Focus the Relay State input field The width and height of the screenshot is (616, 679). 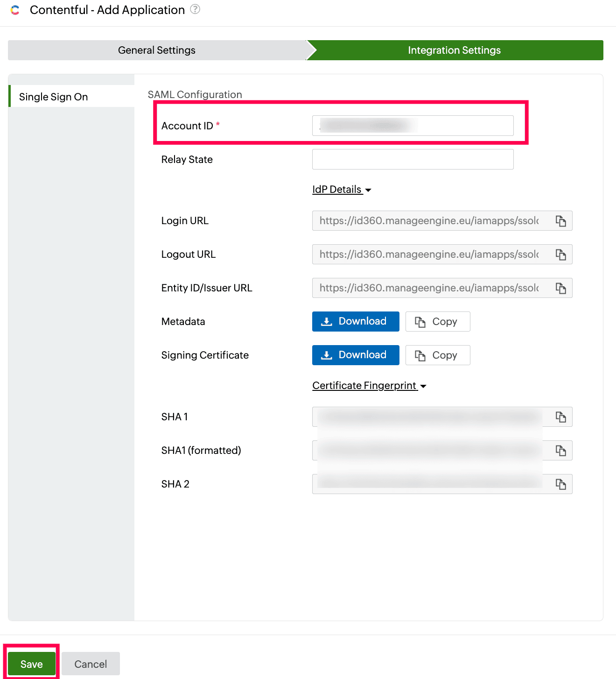click(x=413, y=159)
